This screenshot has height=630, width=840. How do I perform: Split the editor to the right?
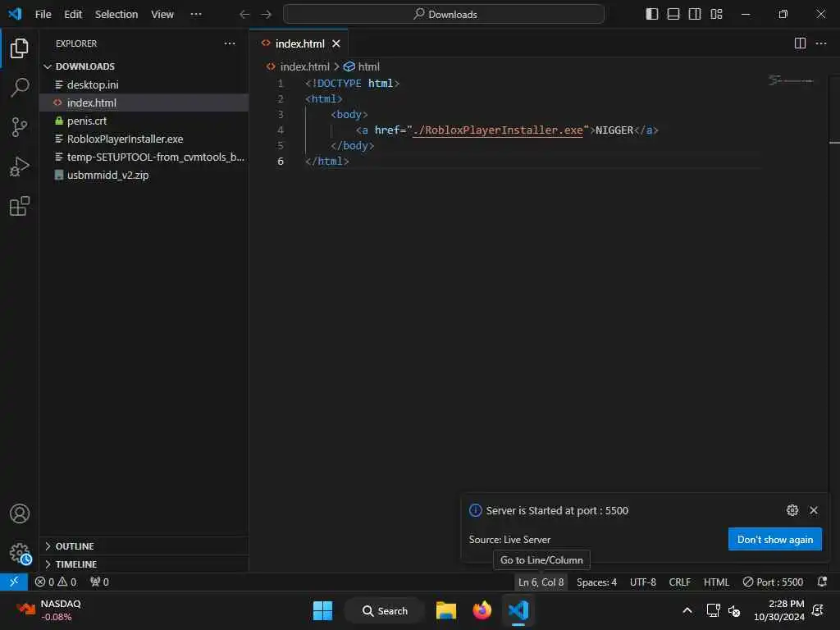tap(800, 43)
